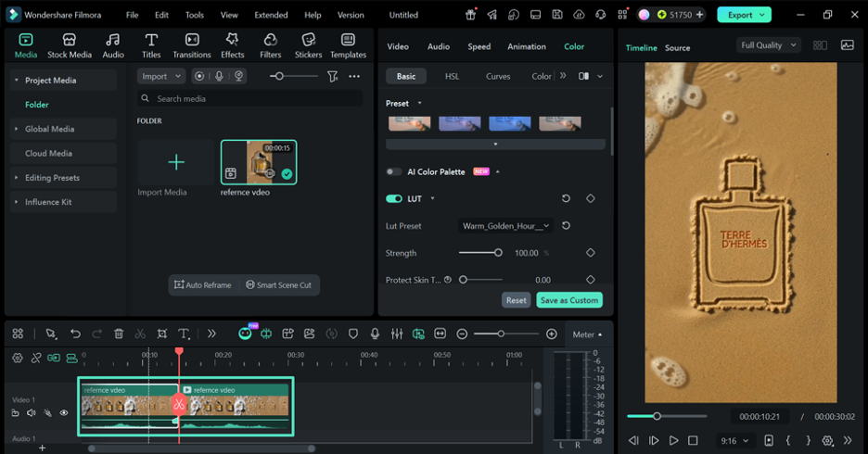The height and width of the screenshot is (454, 868).
Task: Open the AI copilot face icon
Action: (x=245, y=334)
